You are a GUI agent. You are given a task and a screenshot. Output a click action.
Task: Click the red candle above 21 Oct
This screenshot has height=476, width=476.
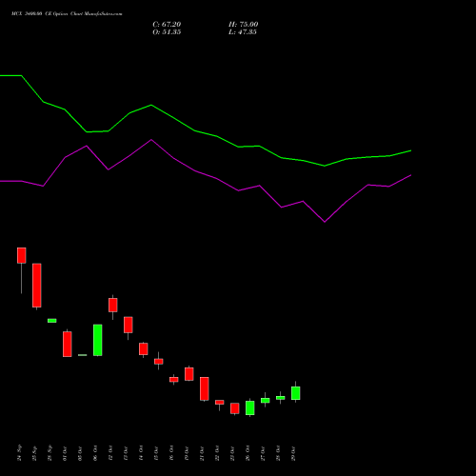tap(205, 388)
